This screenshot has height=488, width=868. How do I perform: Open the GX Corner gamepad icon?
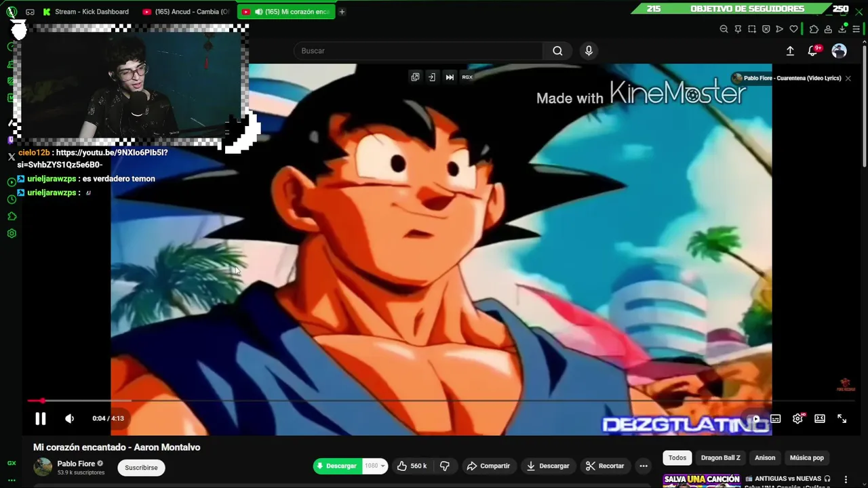[30, 12]
